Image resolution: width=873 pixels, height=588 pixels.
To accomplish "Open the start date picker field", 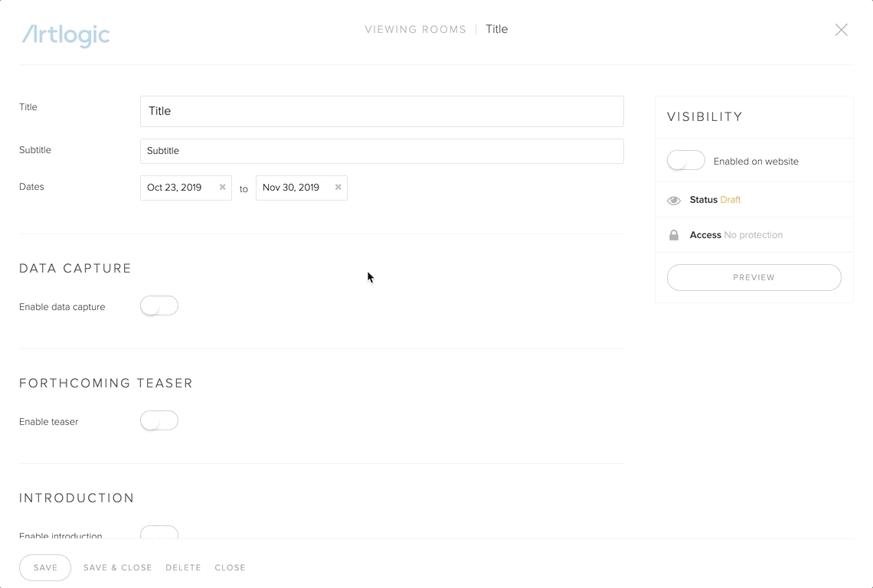I will pyautogui.click(x=186, y=188).
